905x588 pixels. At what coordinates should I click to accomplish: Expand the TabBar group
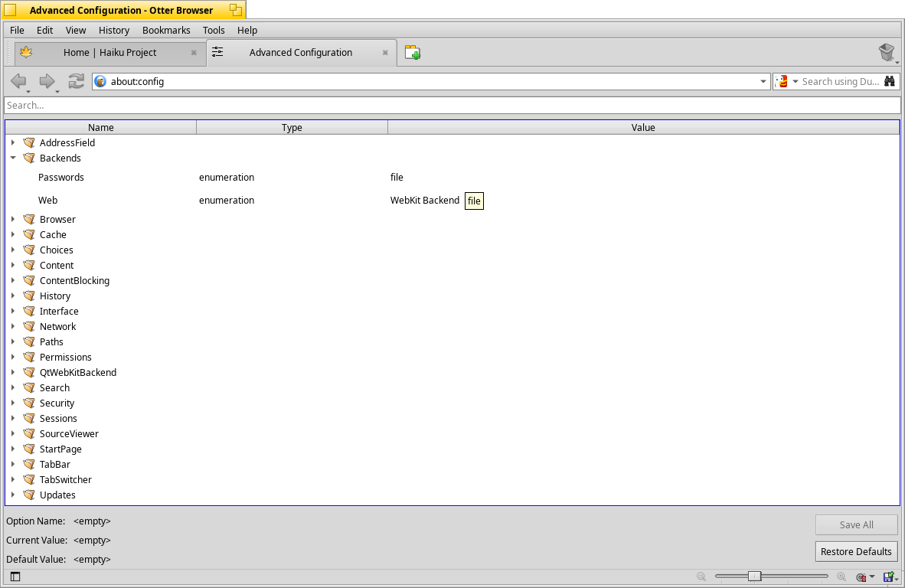[x=13, y=464]
